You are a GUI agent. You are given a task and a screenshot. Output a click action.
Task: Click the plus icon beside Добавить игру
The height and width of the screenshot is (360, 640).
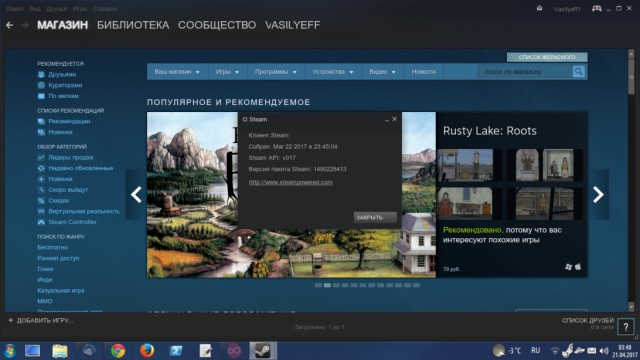[x=11, y=320]
